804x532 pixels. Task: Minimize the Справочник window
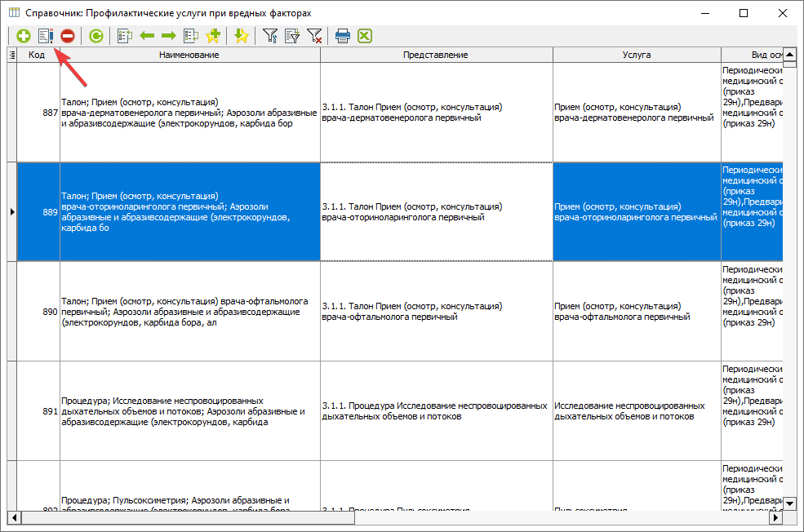[705, 13]
